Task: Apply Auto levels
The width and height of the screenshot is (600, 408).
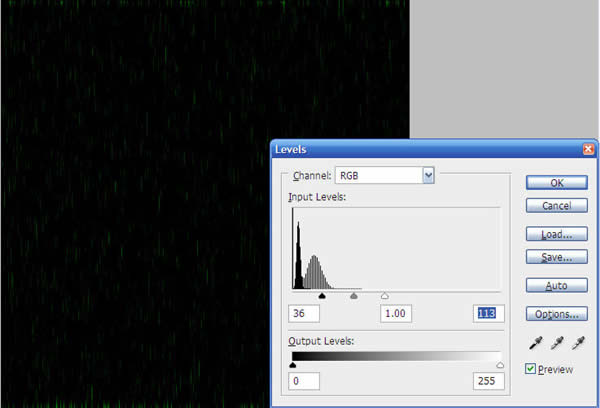Action: tap(556, 285)
